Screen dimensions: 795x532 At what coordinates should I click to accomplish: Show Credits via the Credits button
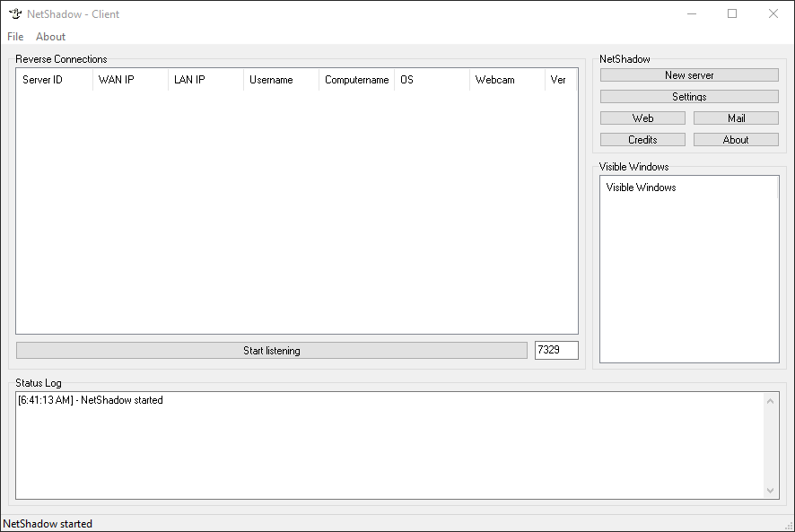pyautogui.click(x=642, y=140)
